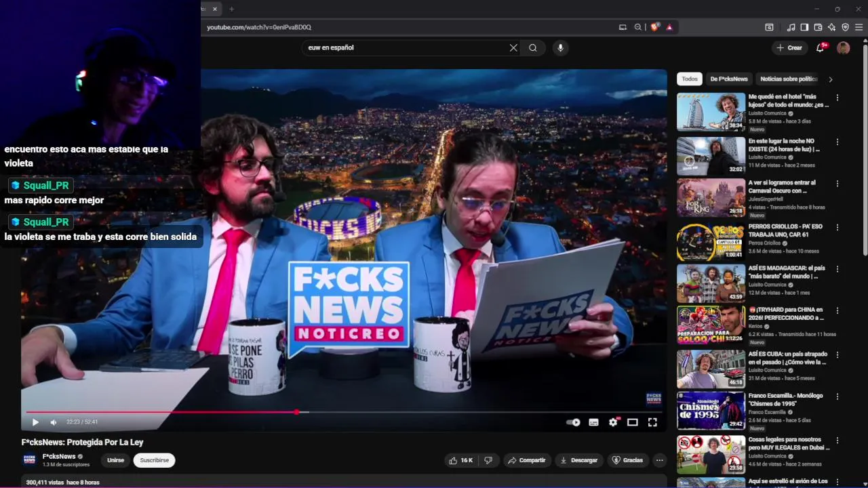The height and width of the screenshot is (488, 868).
Task: Click the '300,411 vistas hace 8 horas' description
Action: pos(63,483)
